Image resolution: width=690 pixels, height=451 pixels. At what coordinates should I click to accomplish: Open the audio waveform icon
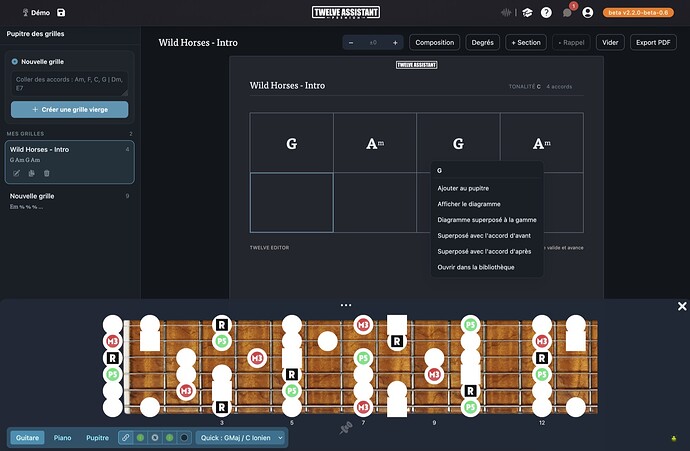pos(506,13)
